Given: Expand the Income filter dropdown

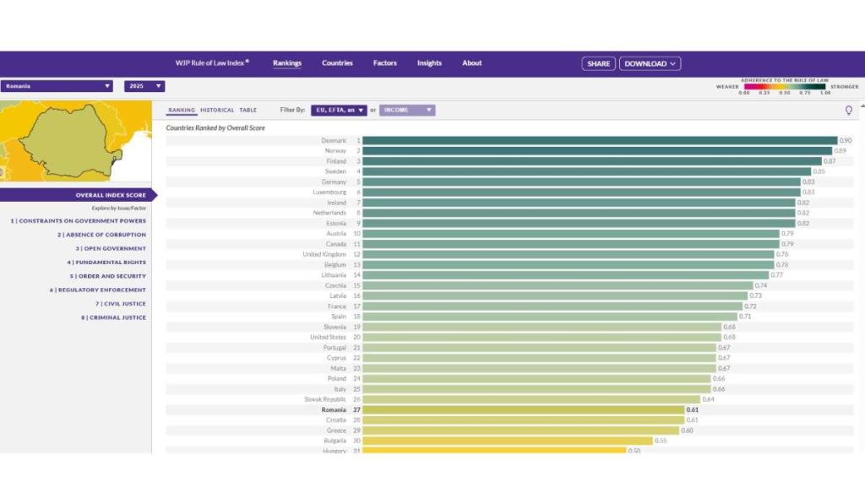Looking at the screenshot, I should [x=407, y=110].
